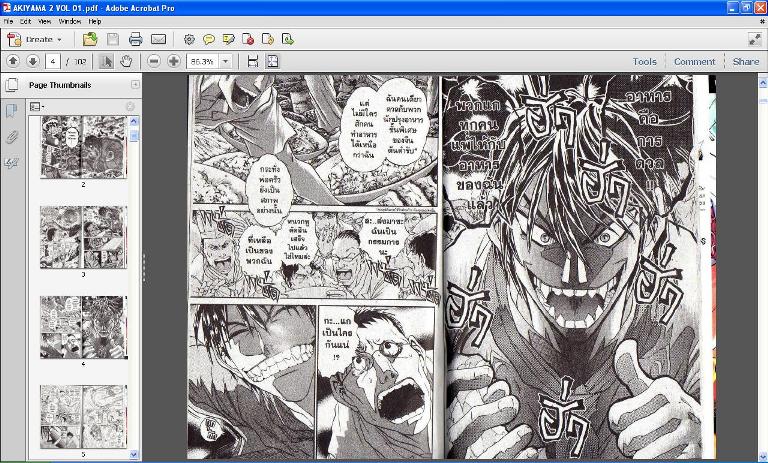Select page 5 thumbnail
This screenshot has width=768, height=463.
pyautogui.click(x=83, y=416)
